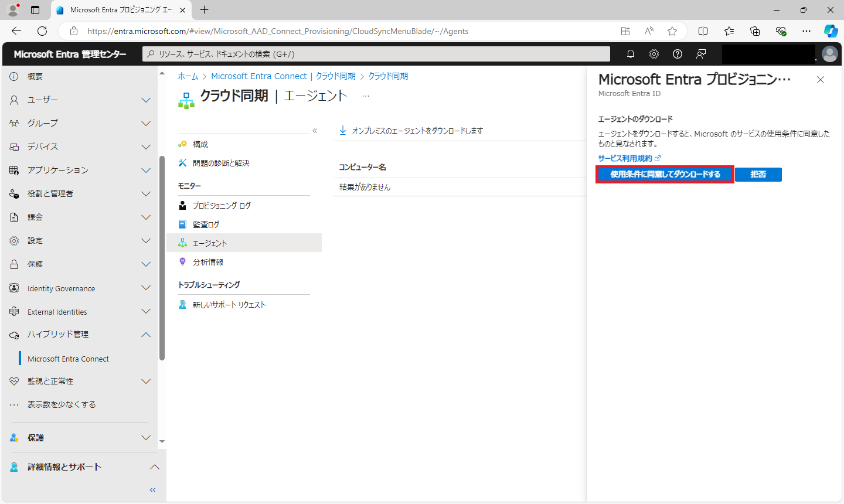Image resolution: width=844 pixels, height=504 pixels.
Task: Open the account avatar in portal header
Action: (830, 54)
